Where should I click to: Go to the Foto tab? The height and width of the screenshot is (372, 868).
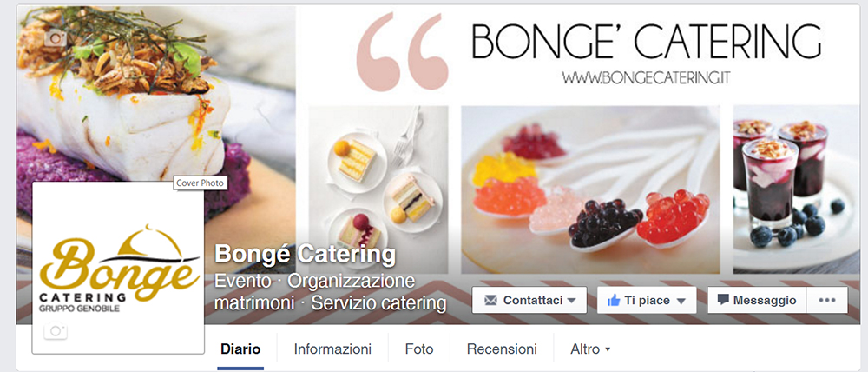(x=419, y=349)
